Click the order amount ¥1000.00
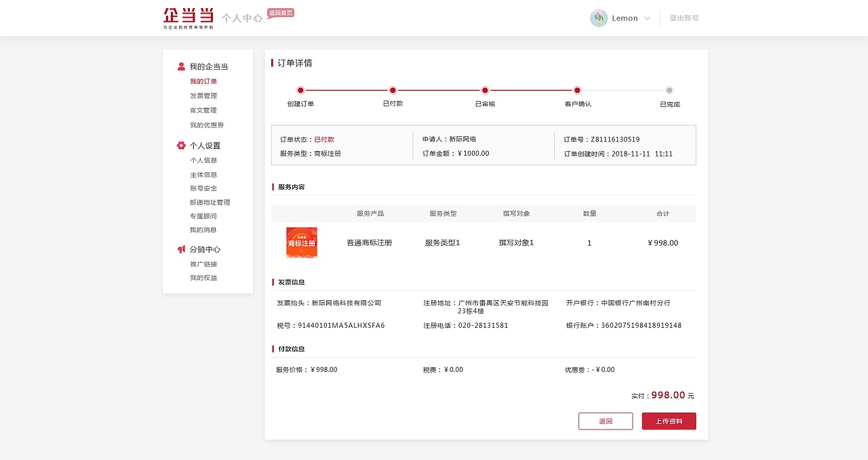Screen dimensions: 868x460 pyautogui.click(x=473, y=154)
